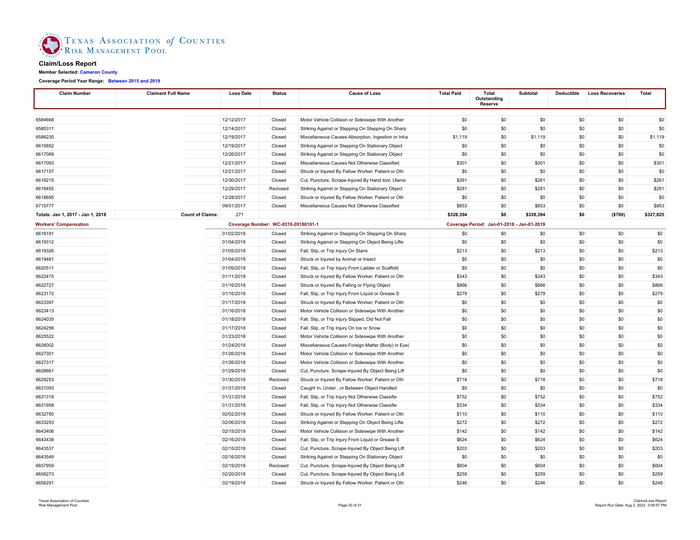This screenshot has width=700, height=540.
Task: Select the loss date 12/26/2017
Action: (x=233, y=154)
